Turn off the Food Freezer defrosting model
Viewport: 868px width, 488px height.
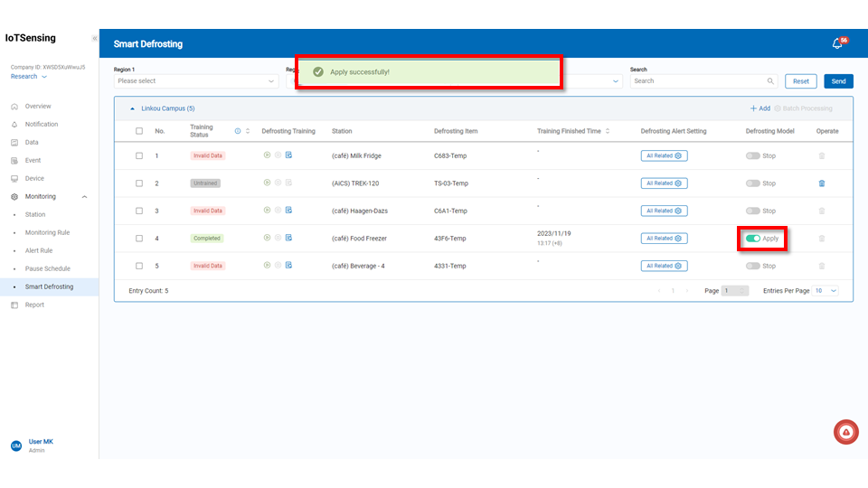click(753, 239)
